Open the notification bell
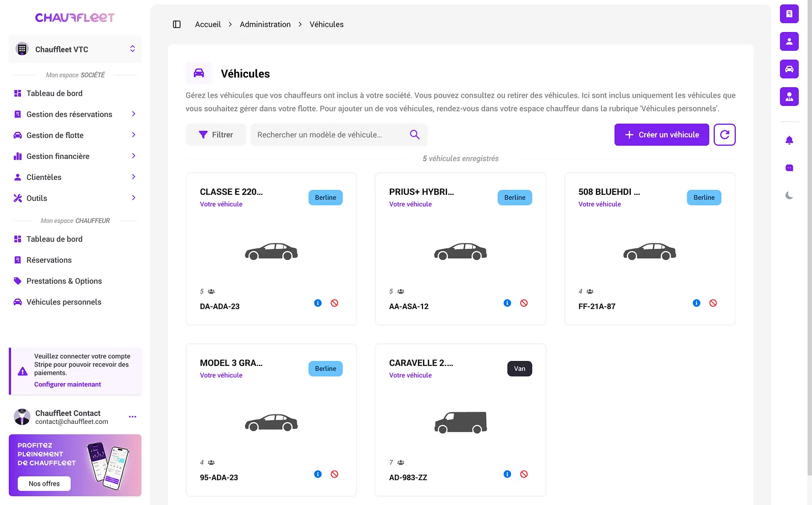 click(789, 140)
